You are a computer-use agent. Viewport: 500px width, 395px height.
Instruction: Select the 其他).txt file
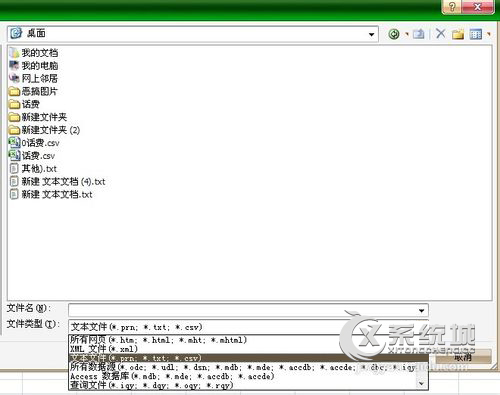pyautogui.click(x=33, y=169)
